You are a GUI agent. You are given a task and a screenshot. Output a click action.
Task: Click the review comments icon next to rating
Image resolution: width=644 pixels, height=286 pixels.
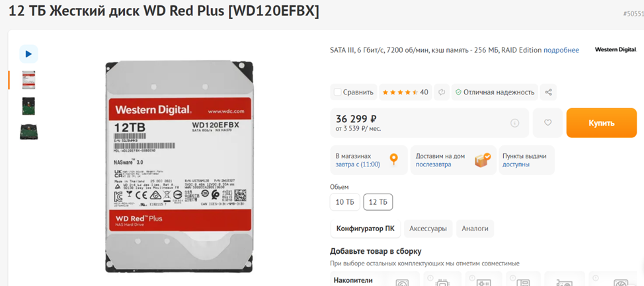(442, 92)
